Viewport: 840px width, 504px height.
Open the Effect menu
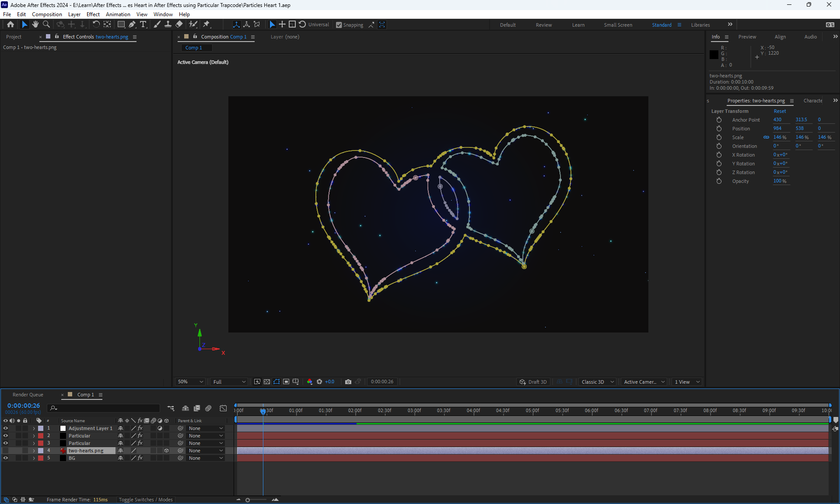coord(93,14)
